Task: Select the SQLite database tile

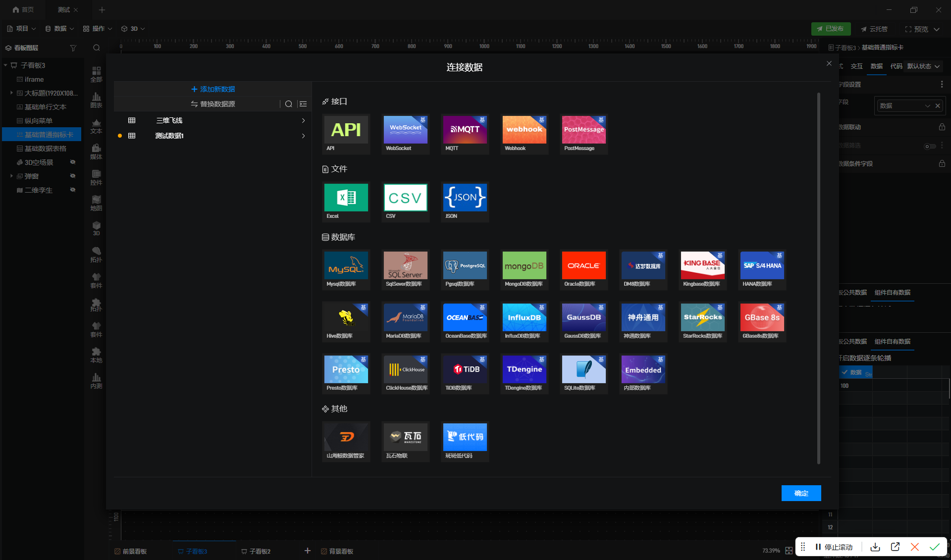Action: coord(583,373)
